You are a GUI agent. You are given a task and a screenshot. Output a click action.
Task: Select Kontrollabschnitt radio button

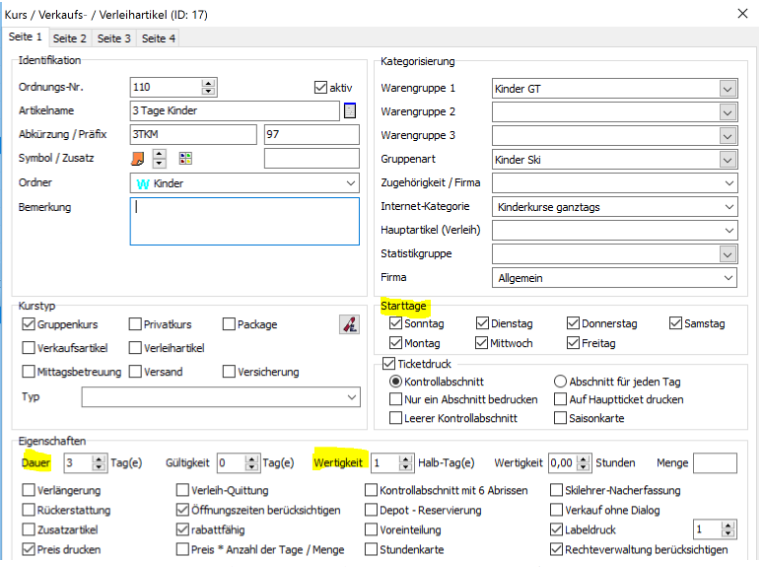click(395, 382)
